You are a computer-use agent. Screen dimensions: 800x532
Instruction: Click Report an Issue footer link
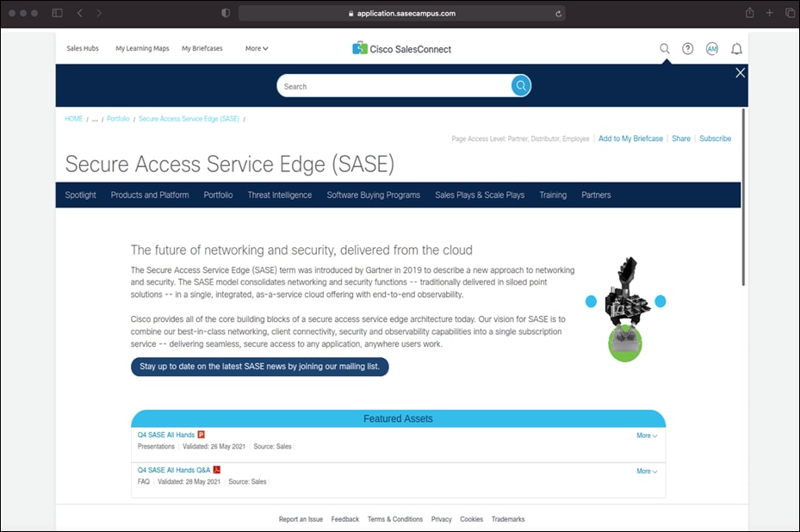click(301, 519)
